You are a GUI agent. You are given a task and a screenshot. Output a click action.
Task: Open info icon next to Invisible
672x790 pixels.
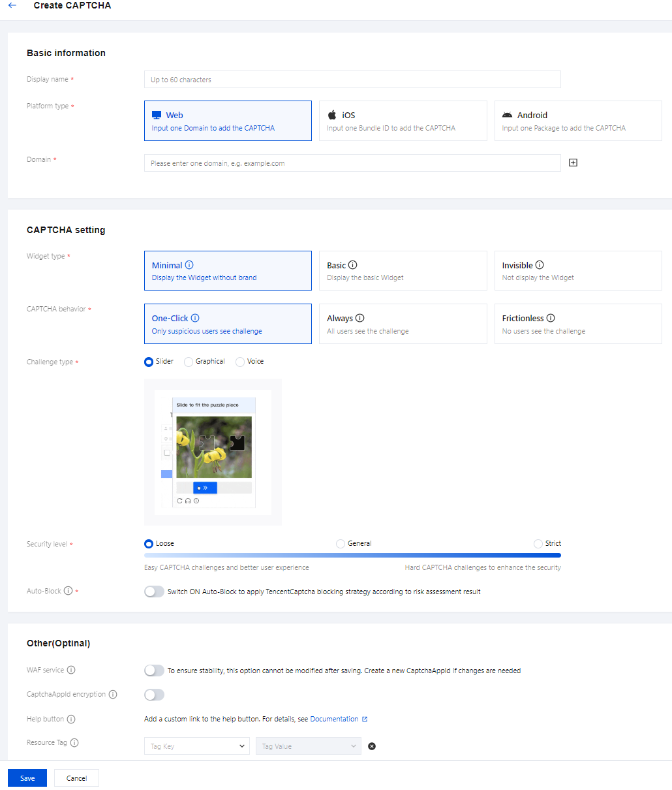coord(540,265)
